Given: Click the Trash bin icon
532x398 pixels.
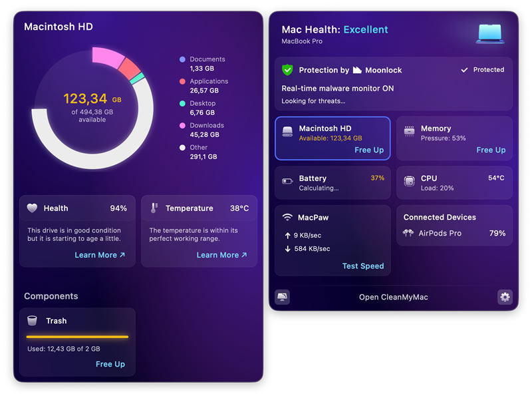Looking at the screenshot, I should pos(32,321).
